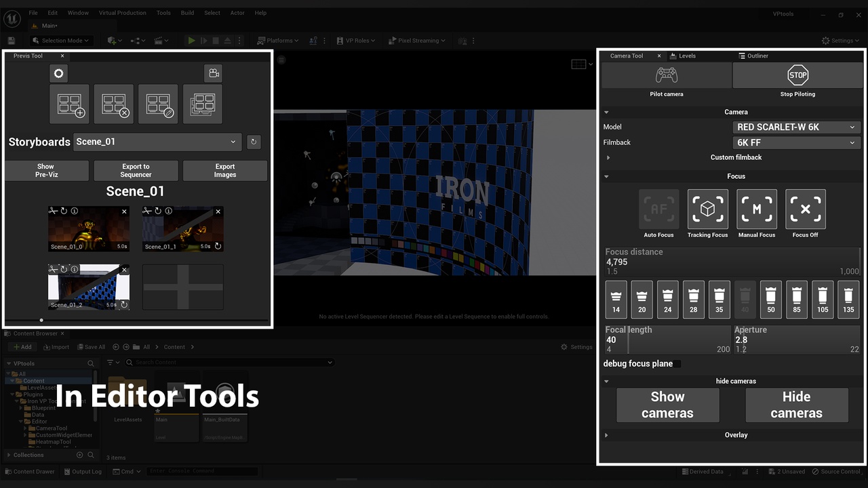Select the 20mm lens preset
868x488 pixels.
pos(642,300)
